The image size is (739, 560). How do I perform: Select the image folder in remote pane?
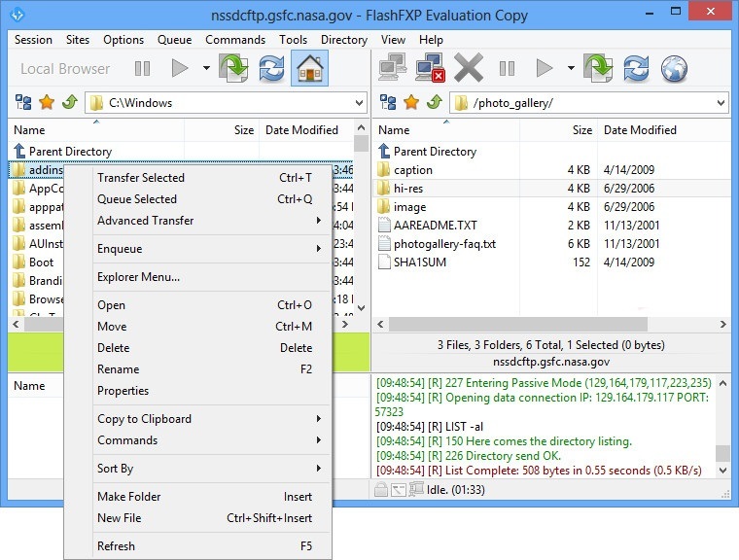coord(551,206)
